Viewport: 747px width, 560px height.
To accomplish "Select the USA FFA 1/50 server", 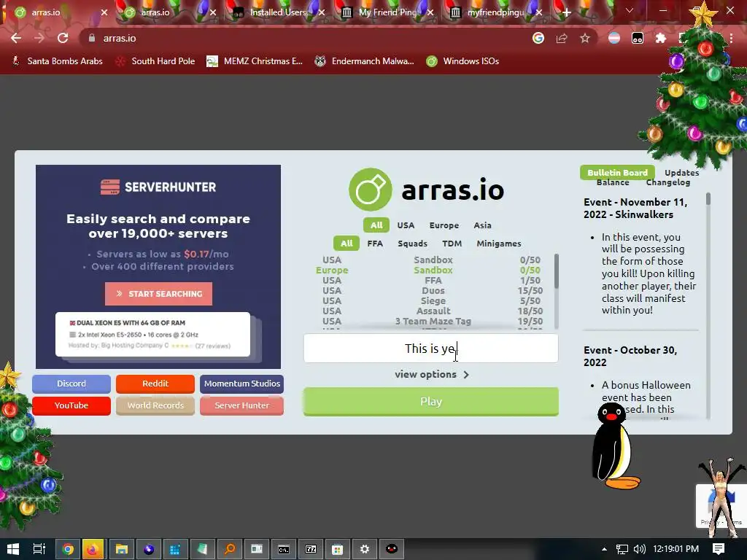I will coord(431,281).
